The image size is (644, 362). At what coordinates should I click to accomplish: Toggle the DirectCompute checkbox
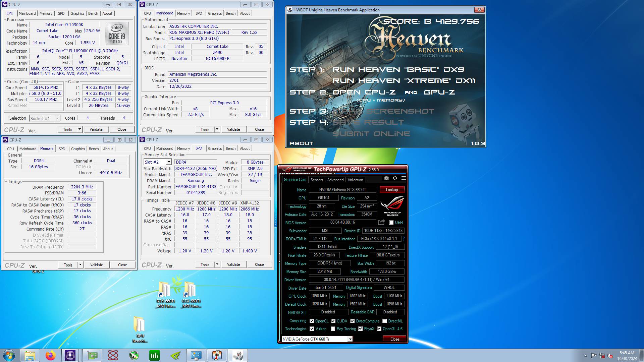click(352, 321)
